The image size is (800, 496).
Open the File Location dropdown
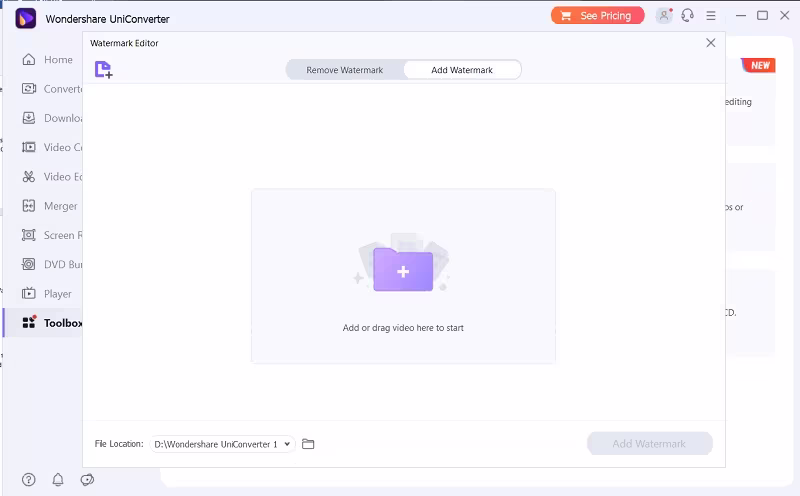point(287,444)
